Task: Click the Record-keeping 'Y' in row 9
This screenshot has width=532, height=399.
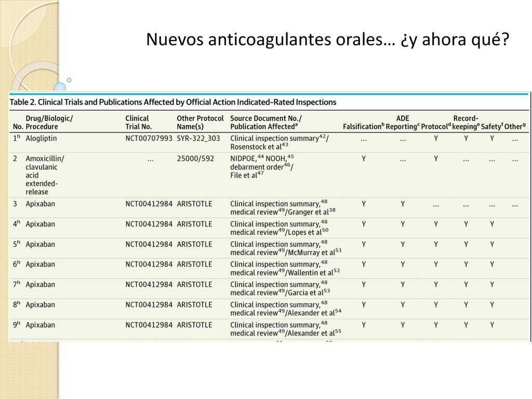Action: [466, 325]
